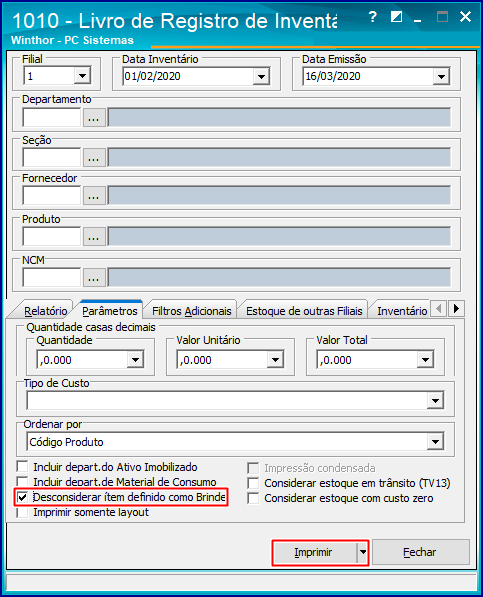Open Departamento lookup ellipsis button
Viewport: 483px width, 597px height.
tap(94, 117)
